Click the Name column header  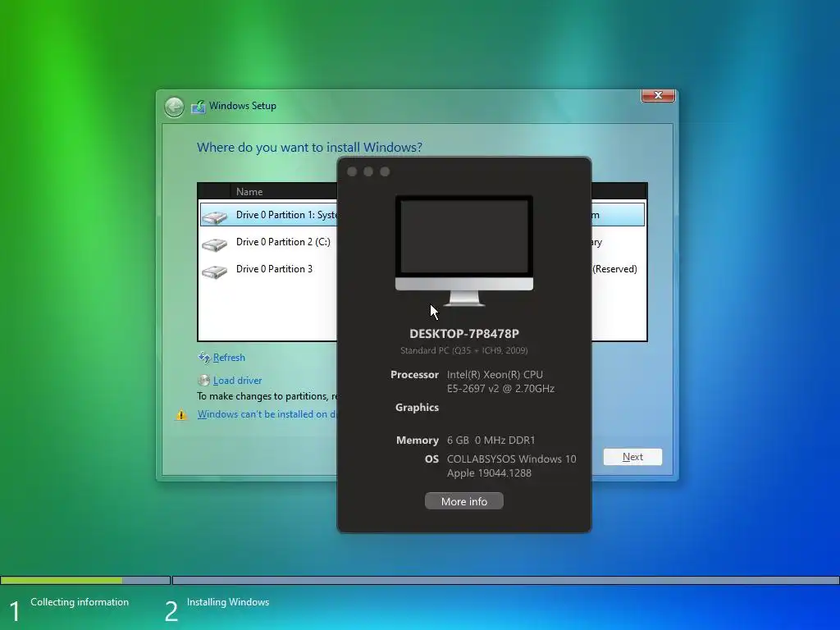click(249, 192)
